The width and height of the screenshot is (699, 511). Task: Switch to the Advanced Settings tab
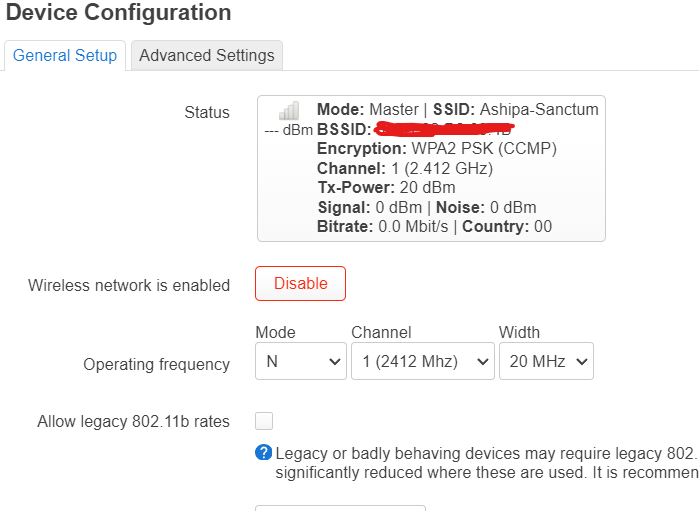click(207, 55)
